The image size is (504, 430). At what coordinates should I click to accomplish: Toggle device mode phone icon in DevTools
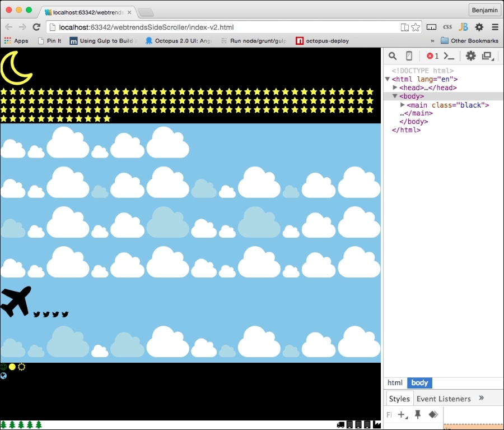click(x=409, y=56)
